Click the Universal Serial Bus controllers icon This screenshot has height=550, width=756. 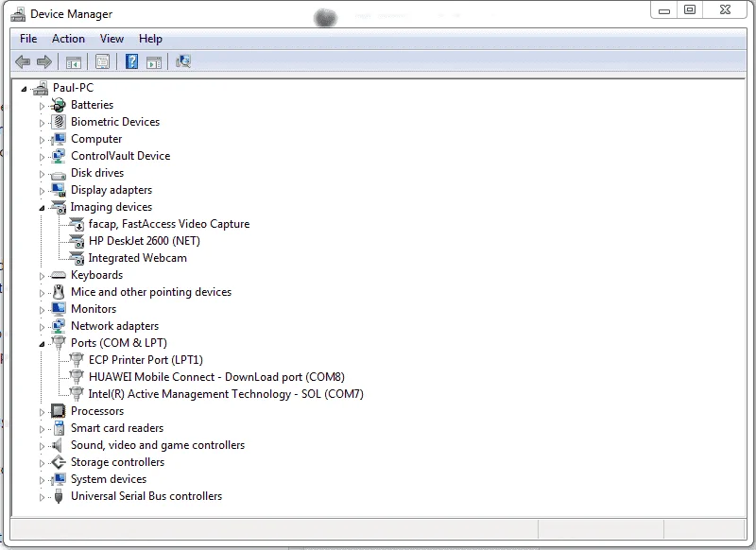[59, 496]
